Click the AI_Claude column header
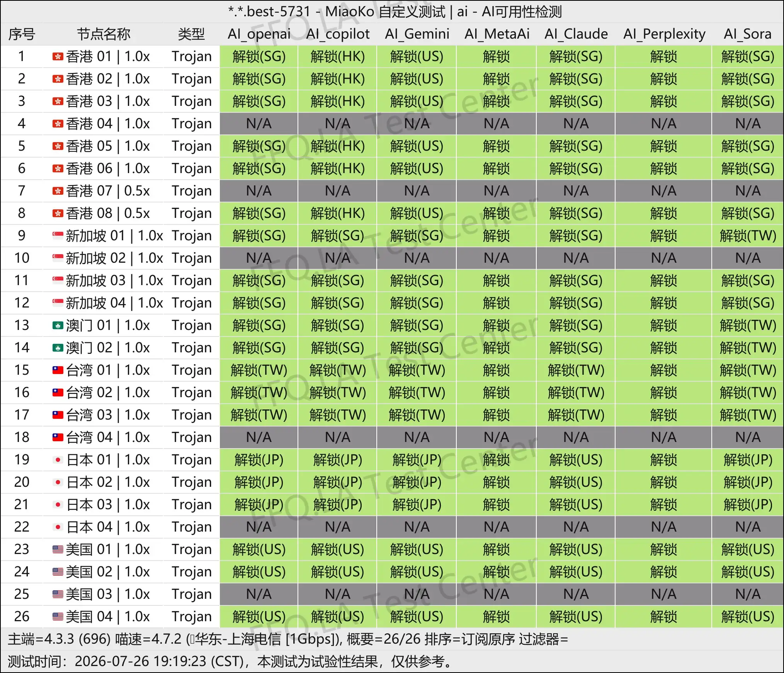The image size is (784, 673). click(576, 34)
